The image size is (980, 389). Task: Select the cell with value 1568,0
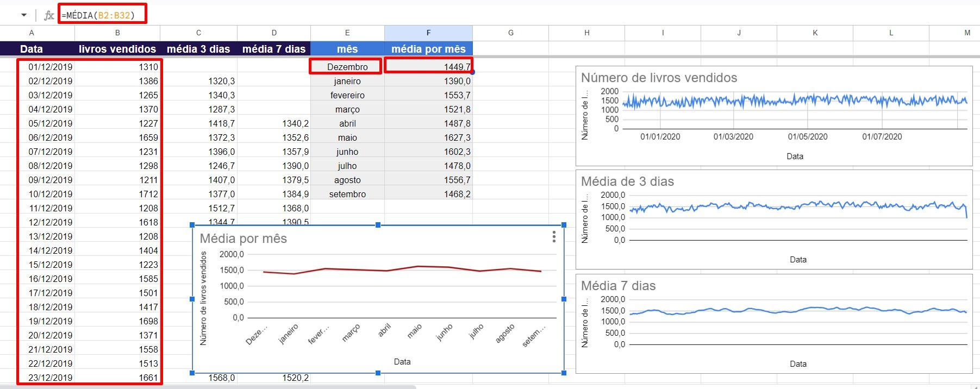(x=198, y=378)
